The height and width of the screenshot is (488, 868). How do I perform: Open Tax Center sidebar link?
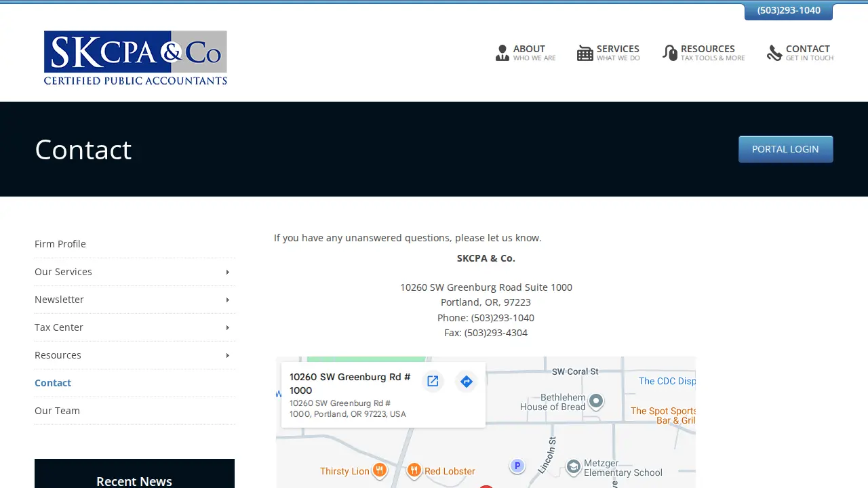point(59,327)
